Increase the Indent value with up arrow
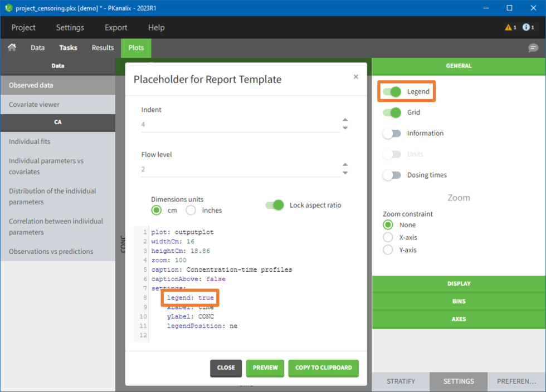 [345, 120]
